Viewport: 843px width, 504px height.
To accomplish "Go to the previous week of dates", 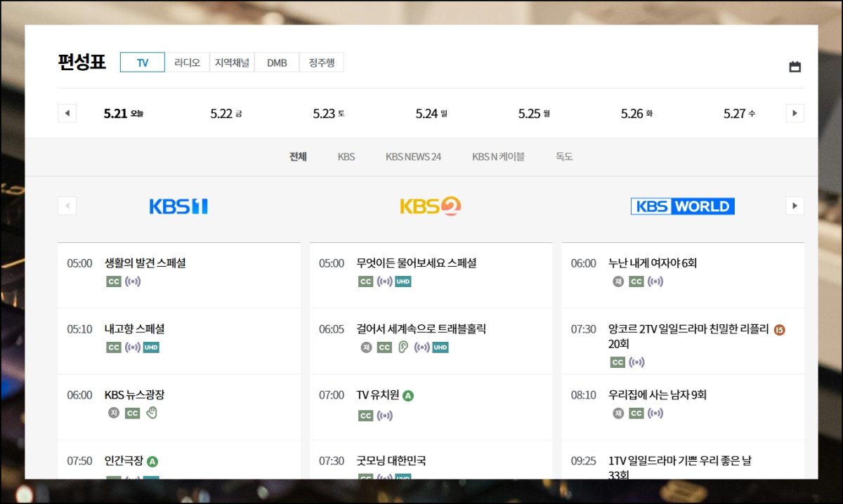I will [67, 113].
